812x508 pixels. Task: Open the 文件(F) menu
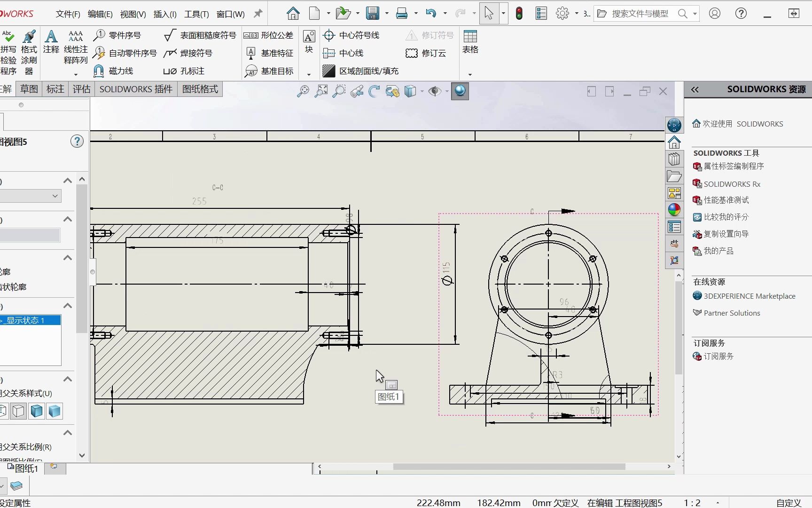[68, 14]
